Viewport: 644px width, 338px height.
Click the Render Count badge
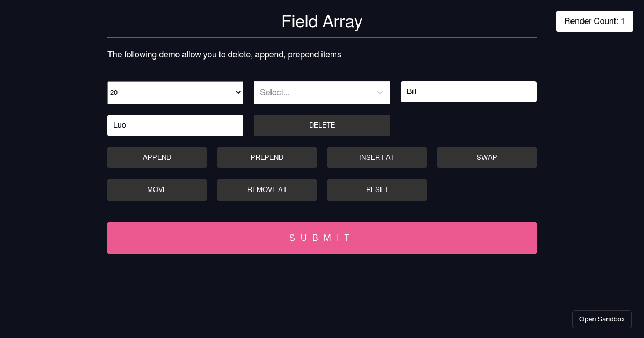[594, 21]
